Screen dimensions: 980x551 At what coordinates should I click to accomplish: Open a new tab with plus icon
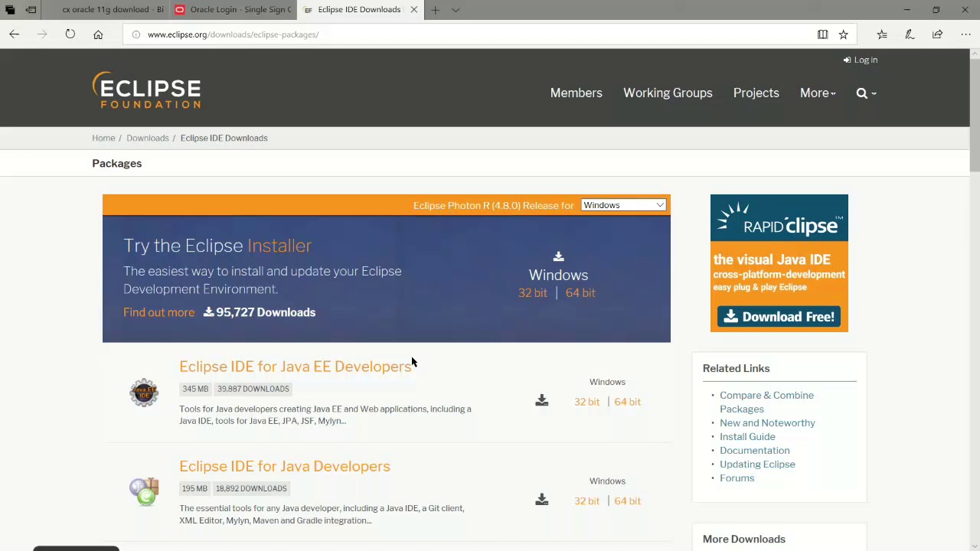(x=435, y=10)
